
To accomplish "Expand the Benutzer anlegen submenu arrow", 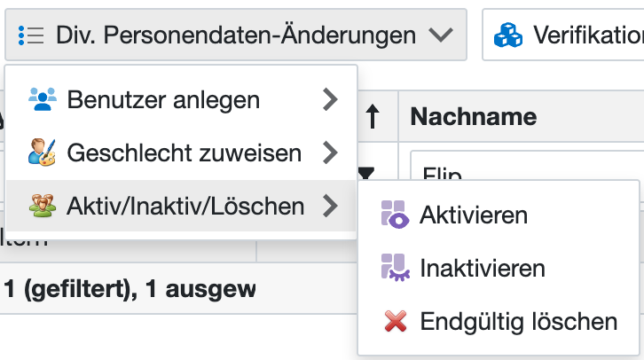I will tap(331, 99).
